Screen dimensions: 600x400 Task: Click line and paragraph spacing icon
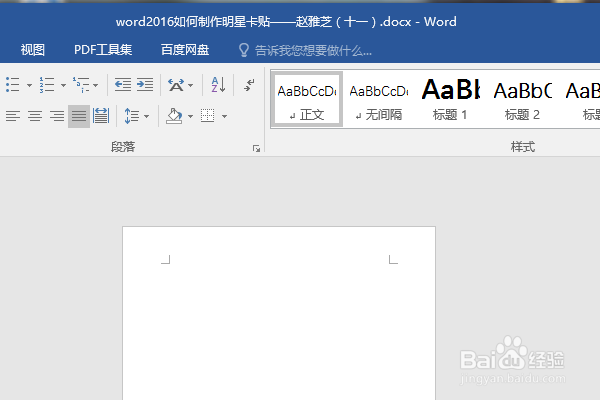click(132, 116)
